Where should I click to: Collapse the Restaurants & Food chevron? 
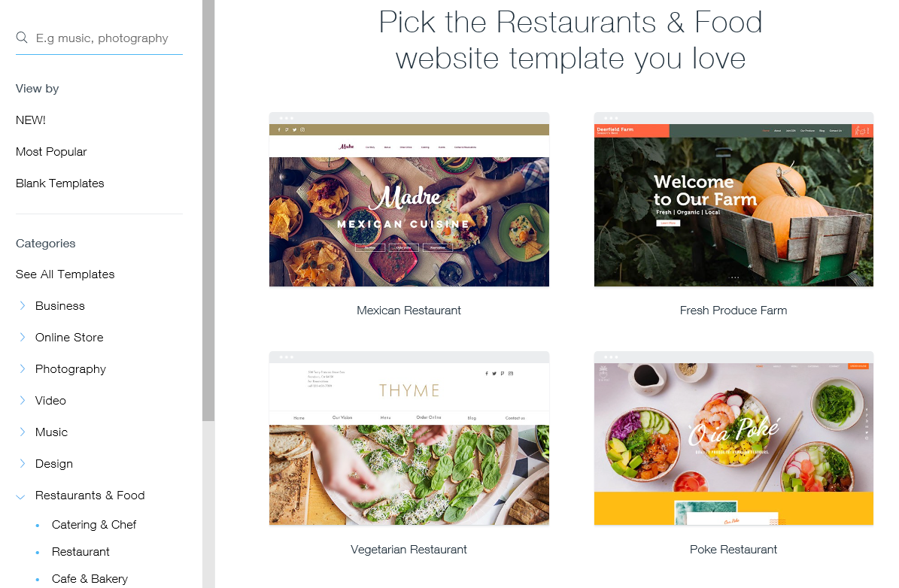click(x=20, y=496)
